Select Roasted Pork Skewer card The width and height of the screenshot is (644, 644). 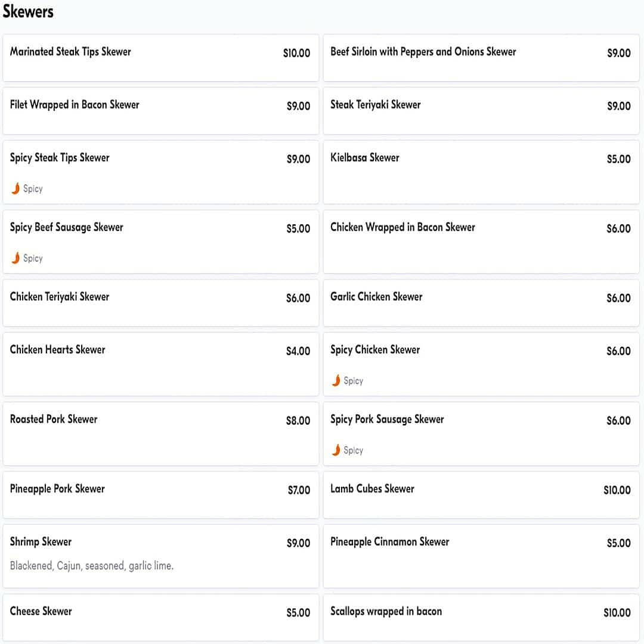tap(160, 434)
